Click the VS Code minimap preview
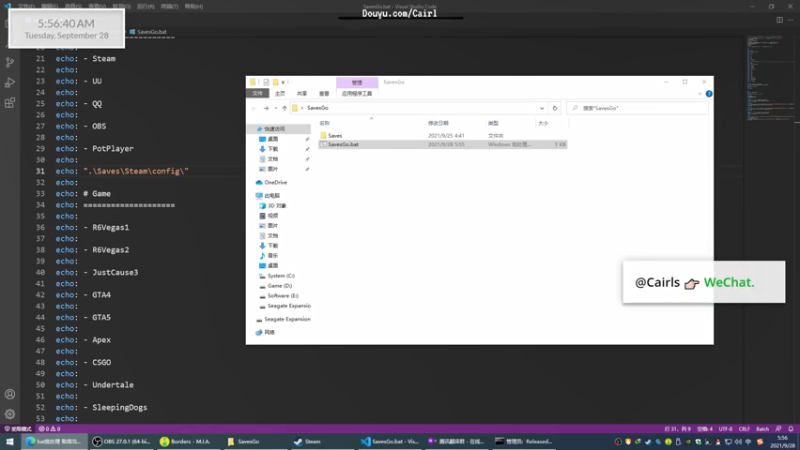Viewport: 800px width, 450px height. [769, 79]
